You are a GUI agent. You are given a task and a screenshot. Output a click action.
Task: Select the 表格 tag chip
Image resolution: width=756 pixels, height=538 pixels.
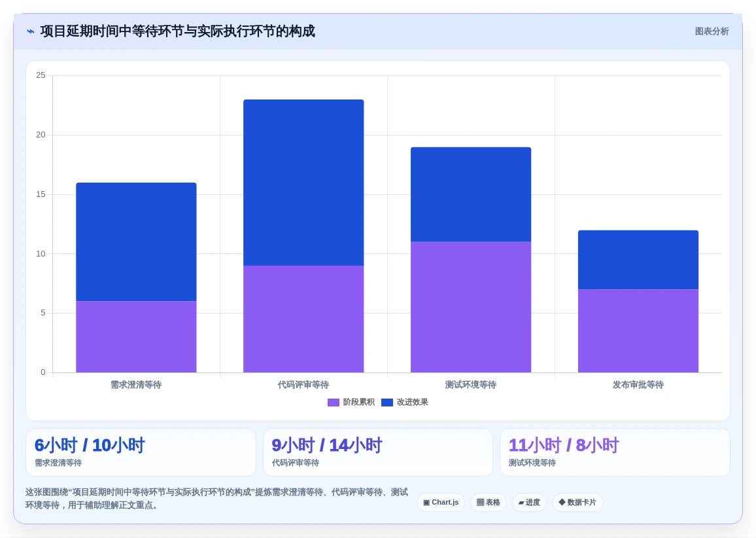(x=489, y=502)
